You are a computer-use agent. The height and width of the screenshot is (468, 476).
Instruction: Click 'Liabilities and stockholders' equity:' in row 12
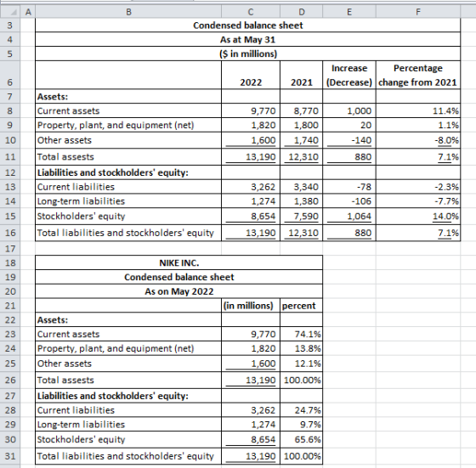coord(128,172)
